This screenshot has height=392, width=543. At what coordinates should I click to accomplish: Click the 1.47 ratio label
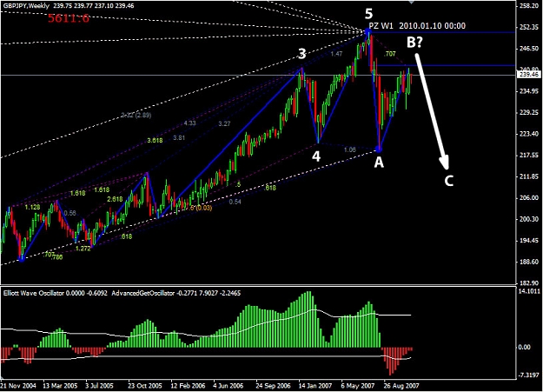pyautogui.click(x=336, y=54)
